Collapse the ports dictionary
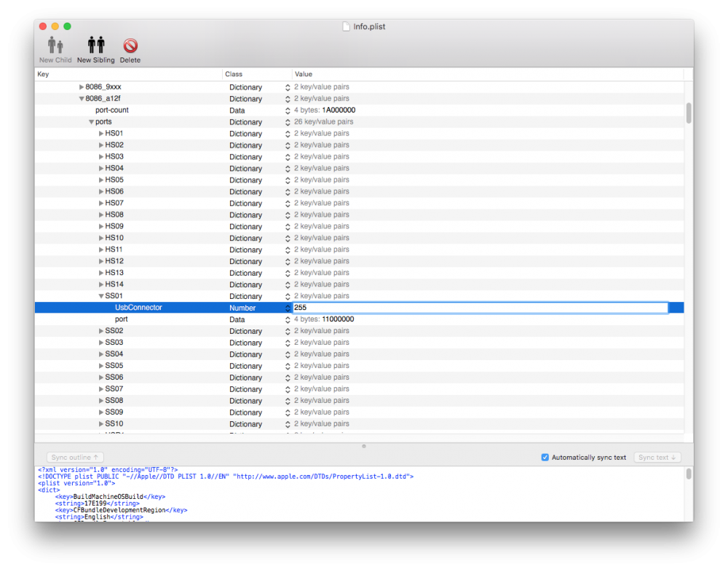 coord(91,122)
